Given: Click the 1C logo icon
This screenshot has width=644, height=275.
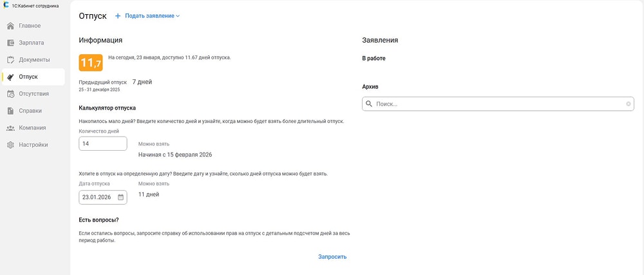Looking at the screenshot, I should (5, 5).
